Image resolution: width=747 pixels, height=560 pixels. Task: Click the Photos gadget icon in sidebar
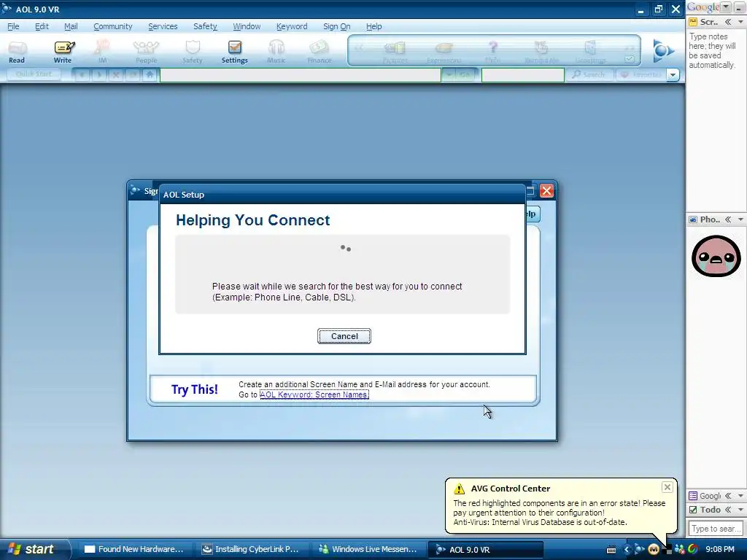pyautogui.click(x=693, y=219)
